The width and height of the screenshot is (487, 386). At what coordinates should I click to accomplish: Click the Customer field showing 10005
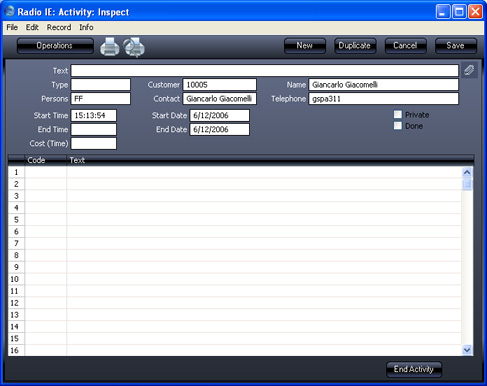[220, 85]
